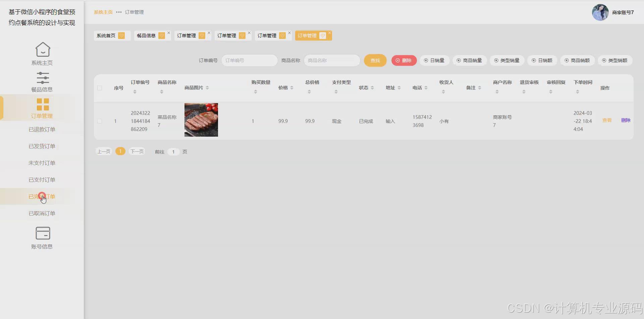Open 未支付订单 submenu item

pos(42,163)
